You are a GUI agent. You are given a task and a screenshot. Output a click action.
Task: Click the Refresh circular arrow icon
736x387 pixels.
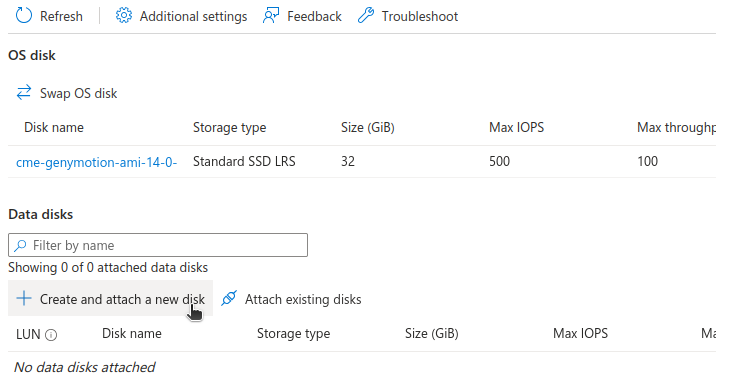24,15
